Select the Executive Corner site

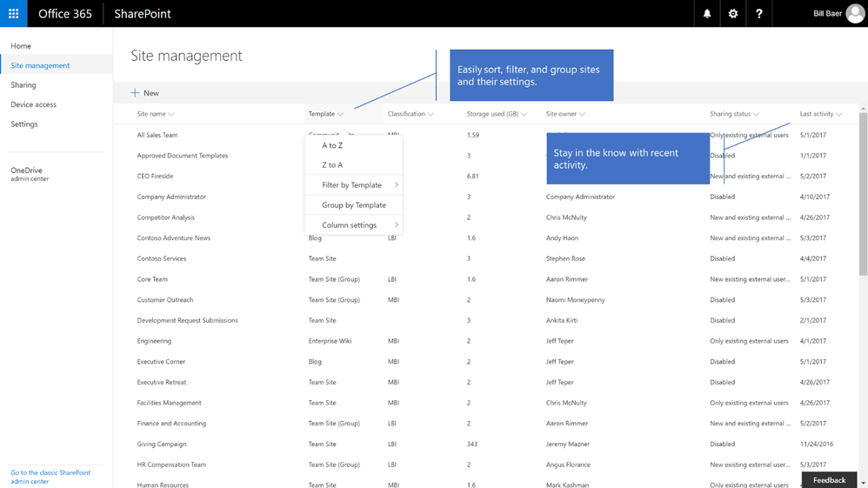tap(161, 362)
